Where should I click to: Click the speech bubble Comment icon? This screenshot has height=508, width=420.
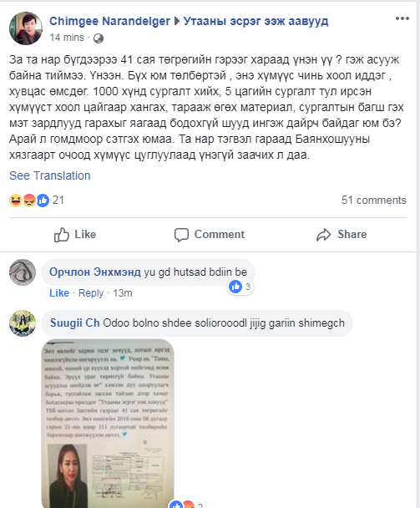(x=181, y=235)
